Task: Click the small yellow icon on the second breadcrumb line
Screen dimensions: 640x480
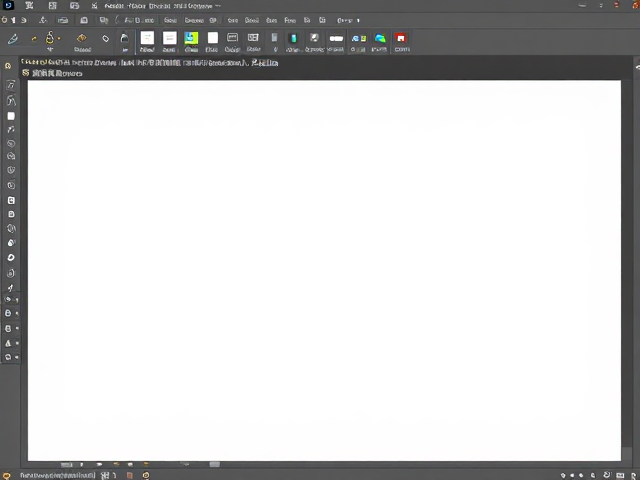Action: click(26, 73)
